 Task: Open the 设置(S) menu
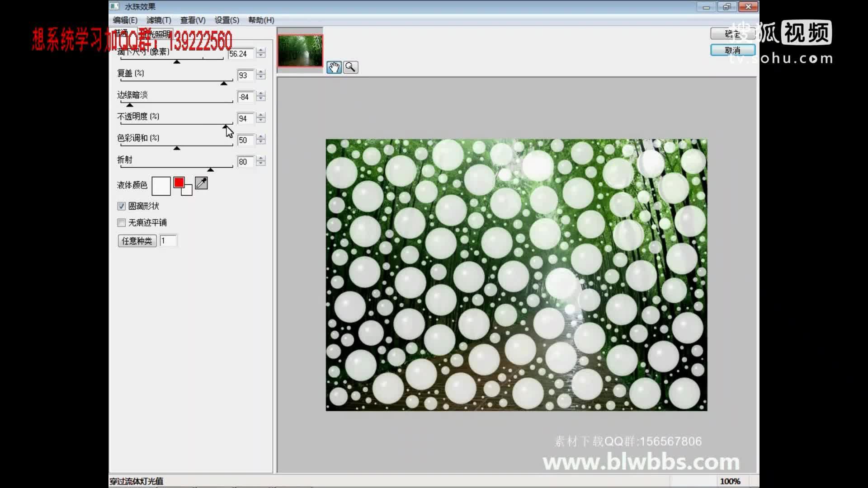tap(226, 20)
